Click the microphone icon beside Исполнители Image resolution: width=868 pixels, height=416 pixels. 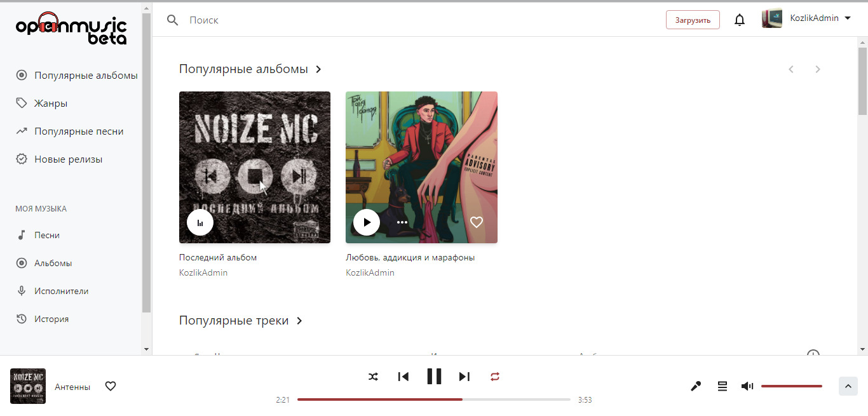click(22, 291)
